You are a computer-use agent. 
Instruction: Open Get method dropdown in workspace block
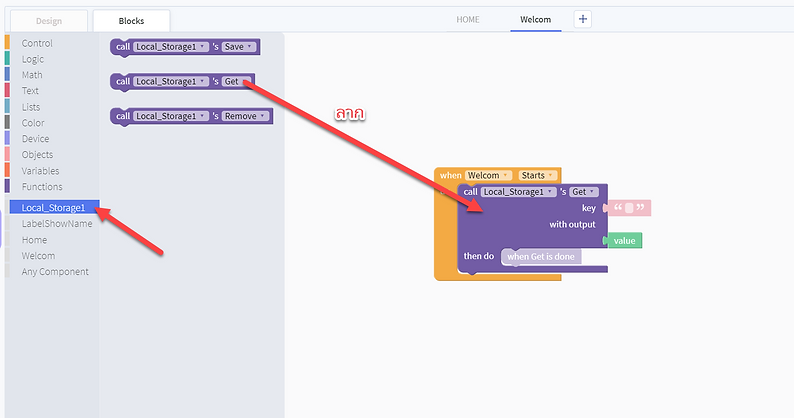[x=584, y=192]
